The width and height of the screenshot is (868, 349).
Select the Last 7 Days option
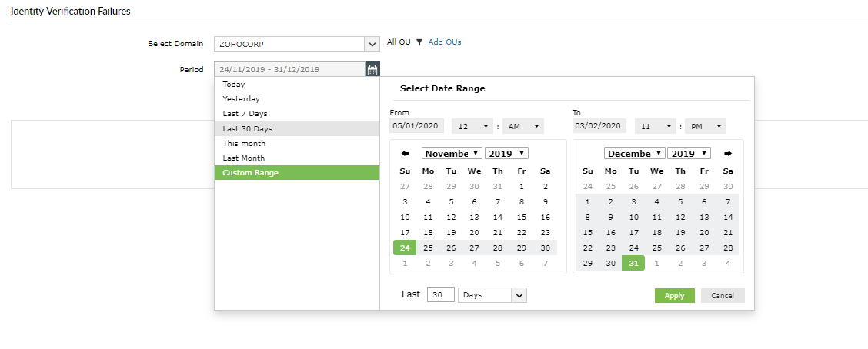[245, 114]
